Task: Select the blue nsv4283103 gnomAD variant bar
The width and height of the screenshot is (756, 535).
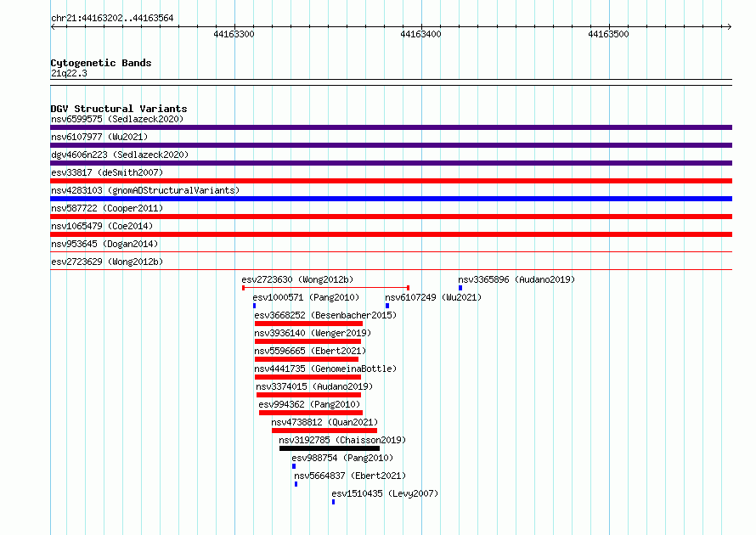Action: point(391,199)
